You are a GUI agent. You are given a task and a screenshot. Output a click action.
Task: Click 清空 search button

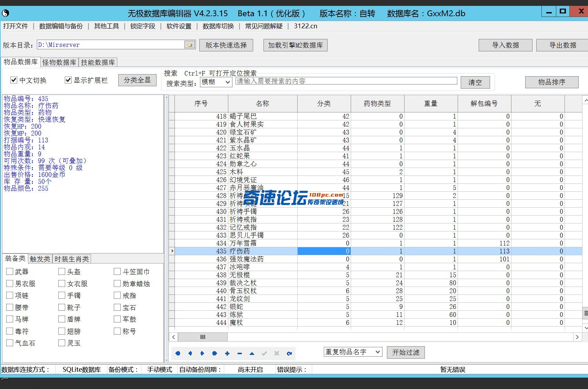tap(475, 82)
